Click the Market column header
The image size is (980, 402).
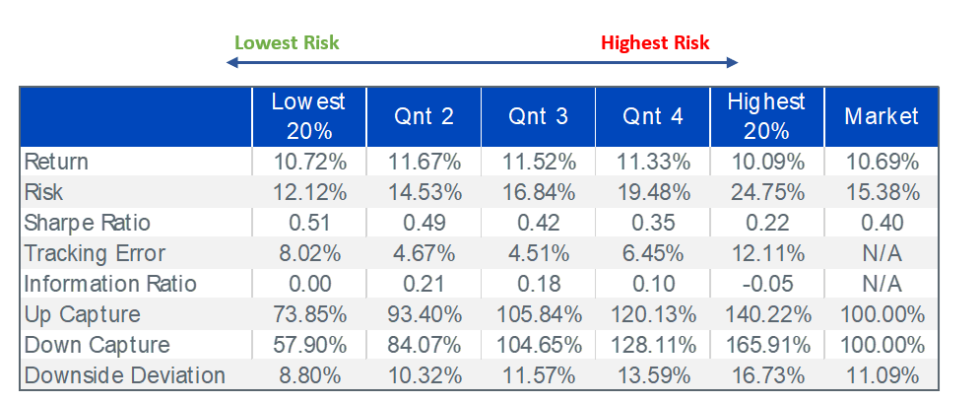882,117
